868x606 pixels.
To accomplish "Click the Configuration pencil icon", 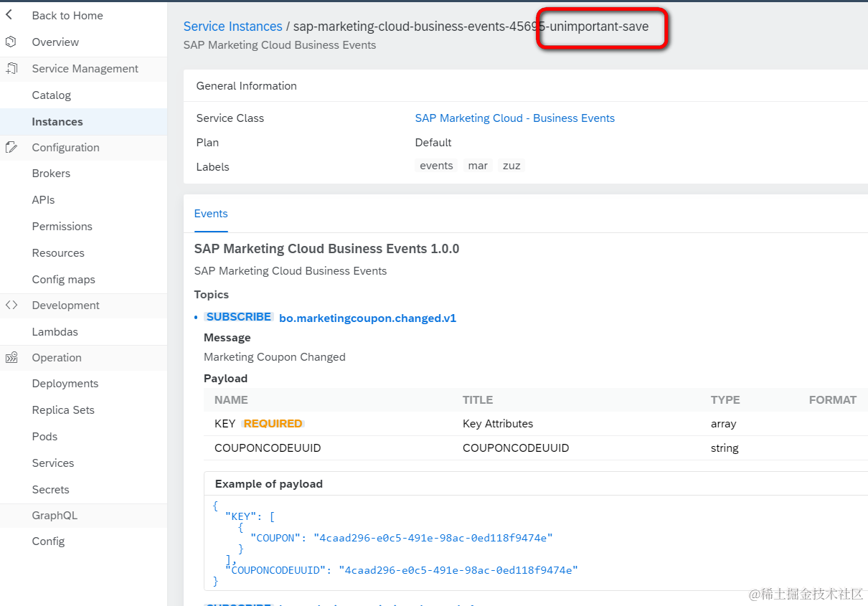I will (x=11, y=147).
